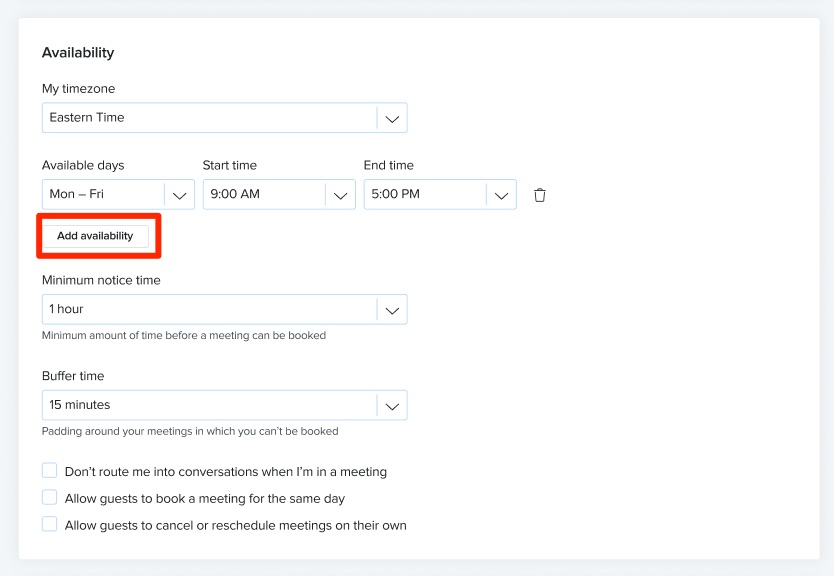Delete the Mon – Fri availability row

point(539,195)
